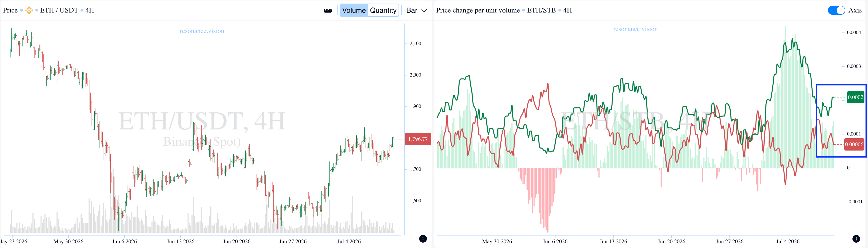Open resonance.vision link on right chart
Screen dimensions: 868x248
click(635, 29)
